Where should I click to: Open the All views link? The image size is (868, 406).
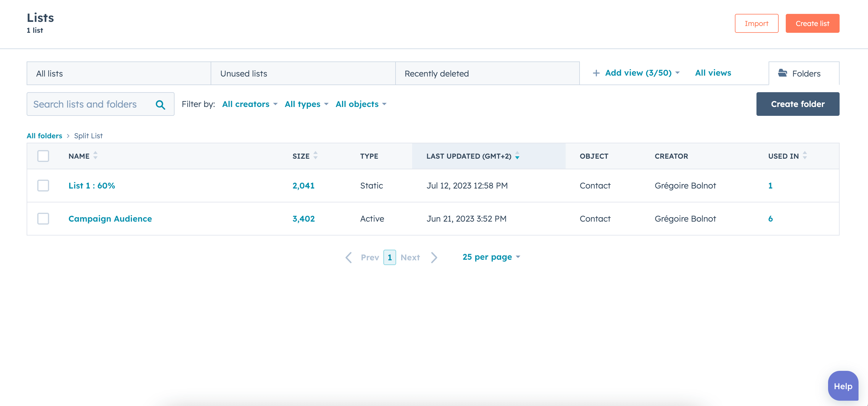pos(713,73)
